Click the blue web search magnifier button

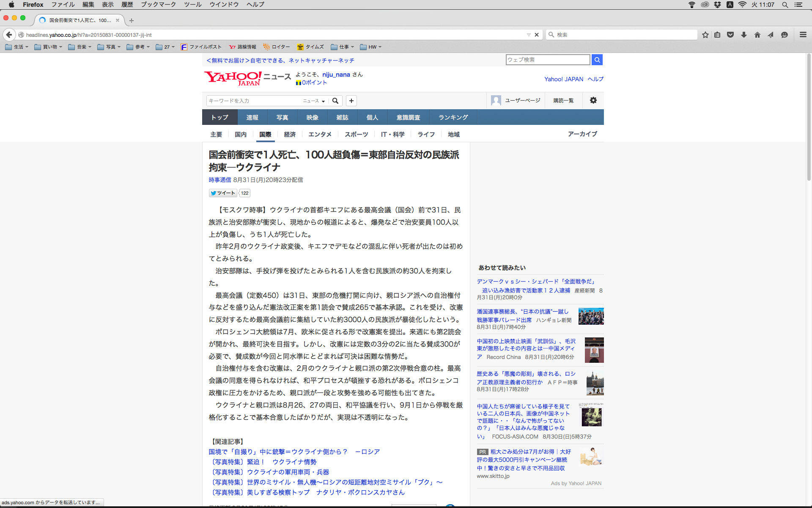597,60
